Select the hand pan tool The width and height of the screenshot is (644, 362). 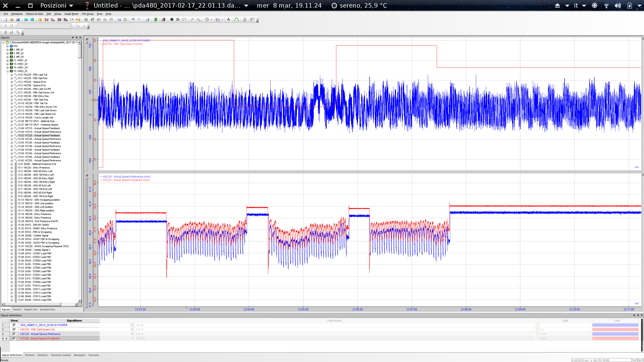click(184, 19)
